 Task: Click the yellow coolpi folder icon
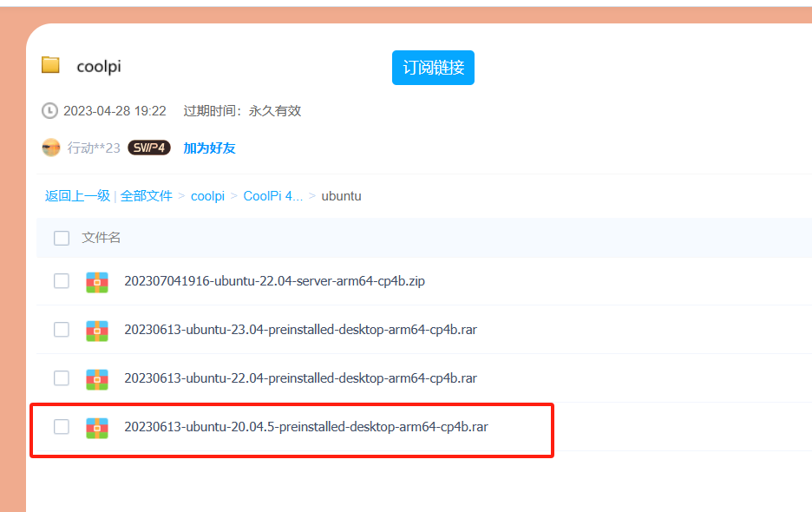[x=50, y=65]
